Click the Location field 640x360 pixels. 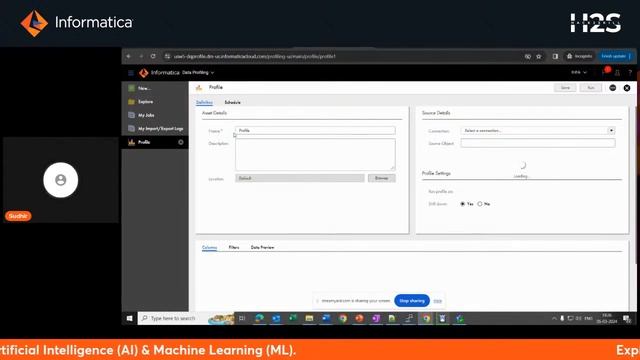[x=300, y=178]
